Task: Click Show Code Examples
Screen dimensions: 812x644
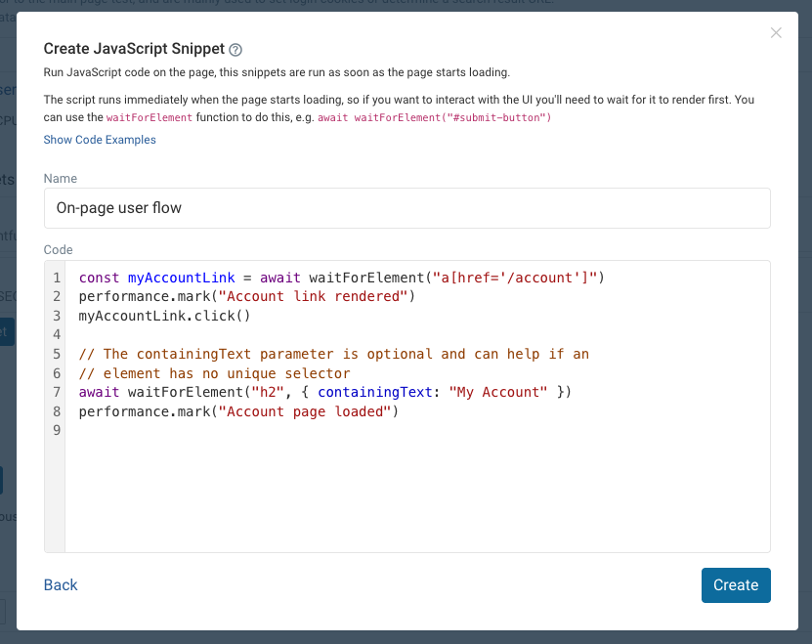Action: point(99,140)
